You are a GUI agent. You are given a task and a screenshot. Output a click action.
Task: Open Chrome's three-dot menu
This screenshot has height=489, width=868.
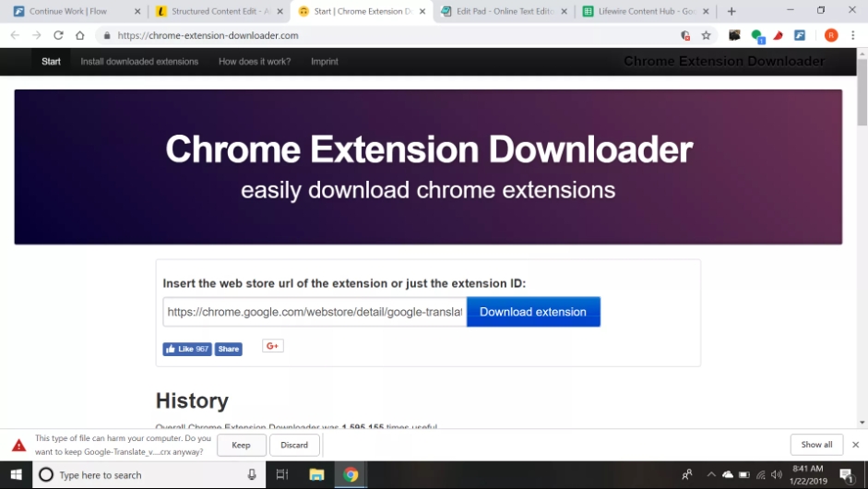point(853,35)
